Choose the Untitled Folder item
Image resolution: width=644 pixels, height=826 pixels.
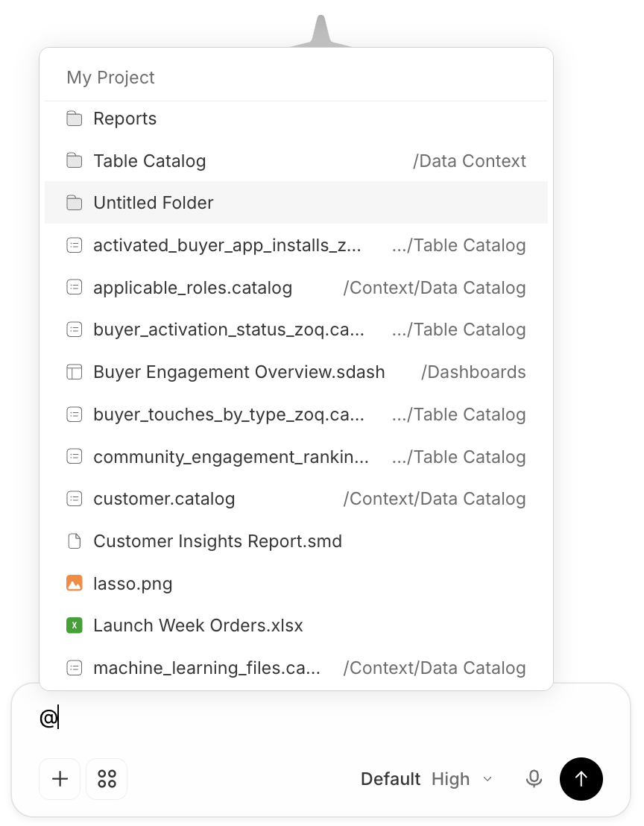(296, 202)
